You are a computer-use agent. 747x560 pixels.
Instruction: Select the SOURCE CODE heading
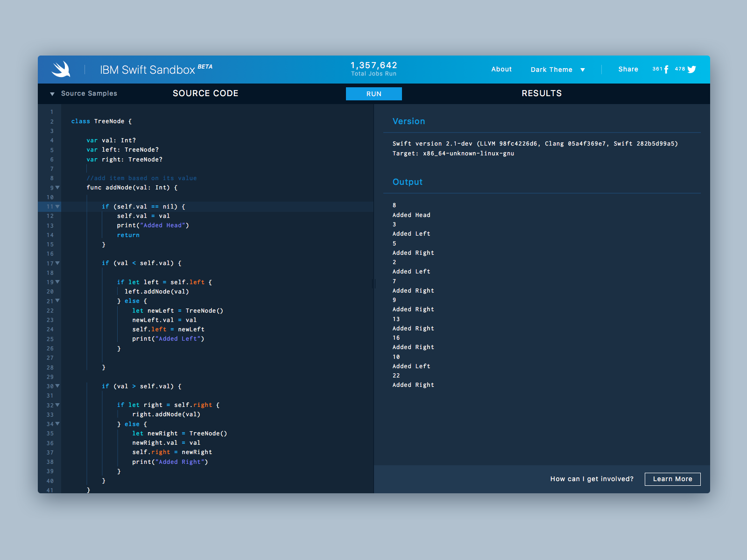click(x=205, y=93)
